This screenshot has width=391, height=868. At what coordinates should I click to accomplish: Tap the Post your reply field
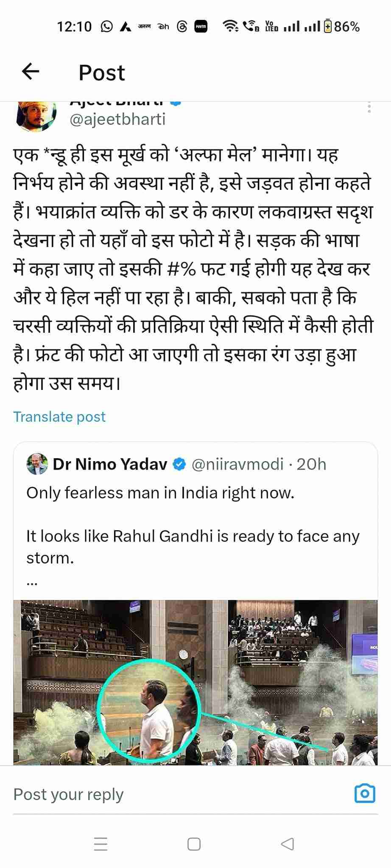tap(170, 794)
